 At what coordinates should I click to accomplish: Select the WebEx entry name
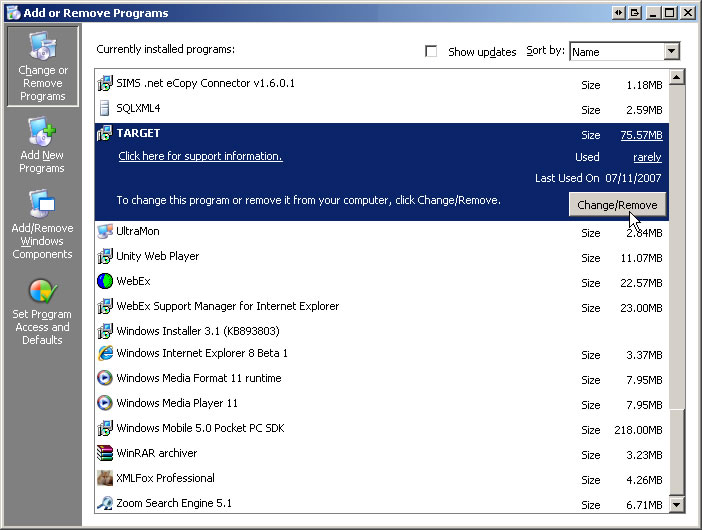(133, 282)
